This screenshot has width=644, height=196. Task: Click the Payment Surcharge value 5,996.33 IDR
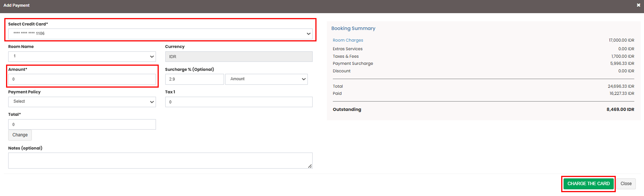(x=622, y=63)
